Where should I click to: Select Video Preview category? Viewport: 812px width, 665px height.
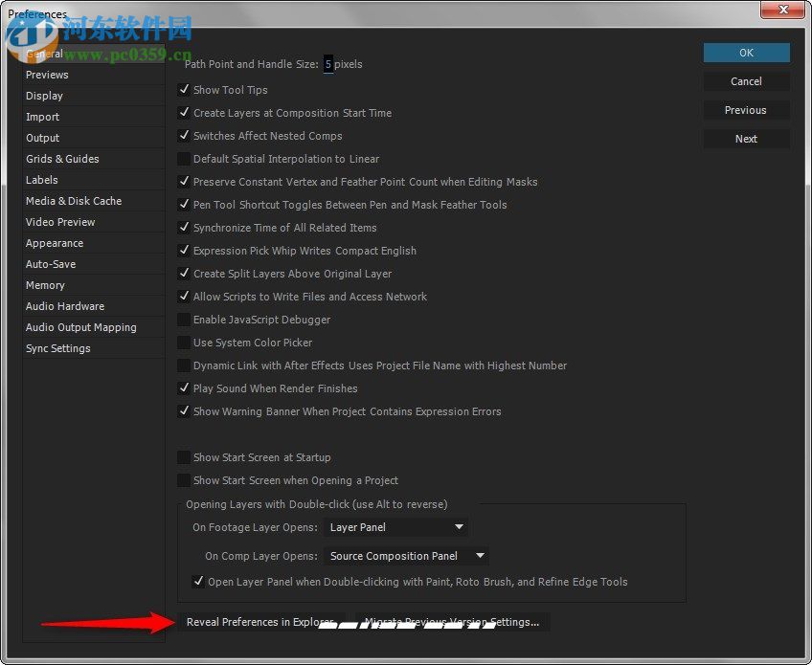(93, 222)
